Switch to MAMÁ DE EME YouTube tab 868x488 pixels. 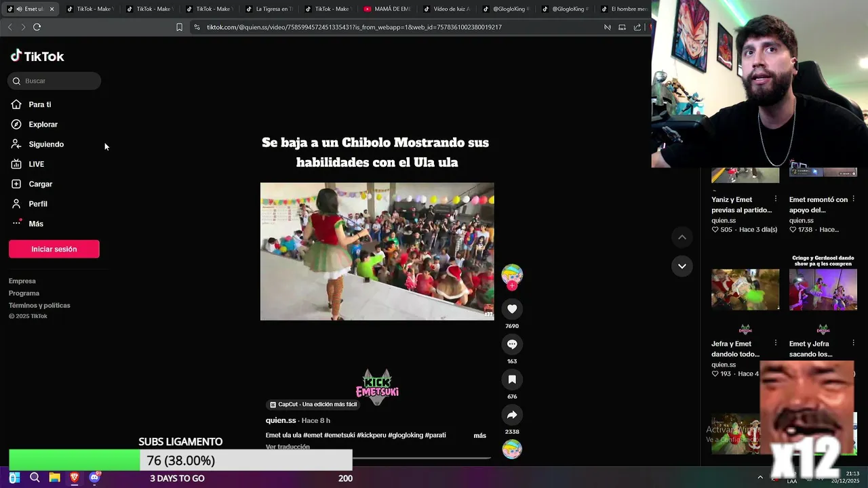(x=387, y=9)
